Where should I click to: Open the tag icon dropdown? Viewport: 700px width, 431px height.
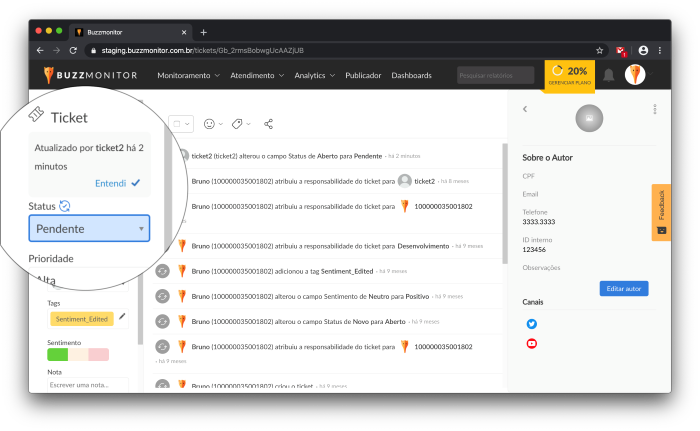240,124
